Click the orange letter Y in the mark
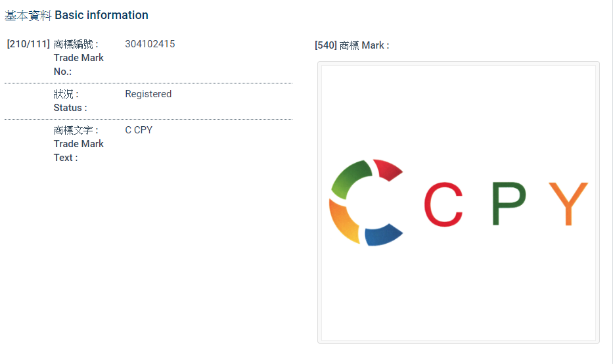The height and width of the screenshot is (364, 613). 568,203
